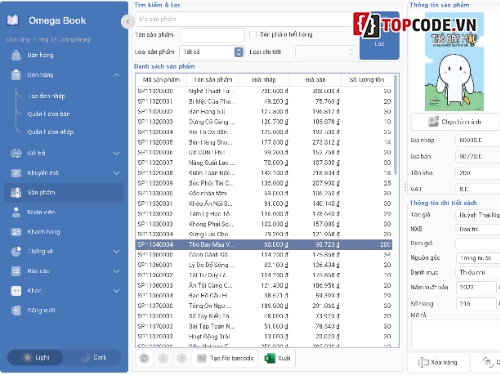
Task: Select product row SP11020003
Action: point(264,122)
